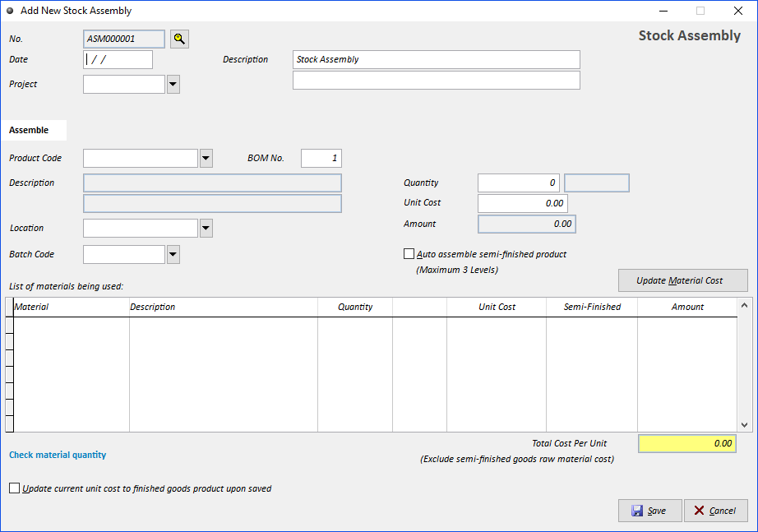758x532 pixels.
Task: Click the grid Amount column header
Action: point(687,307)
